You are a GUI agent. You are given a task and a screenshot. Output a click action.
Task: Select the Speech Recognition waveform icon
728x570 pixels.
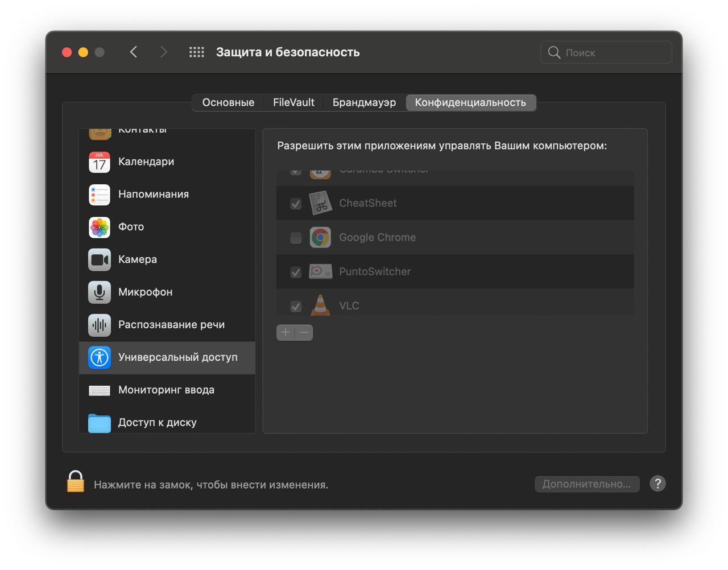point(100,325)
